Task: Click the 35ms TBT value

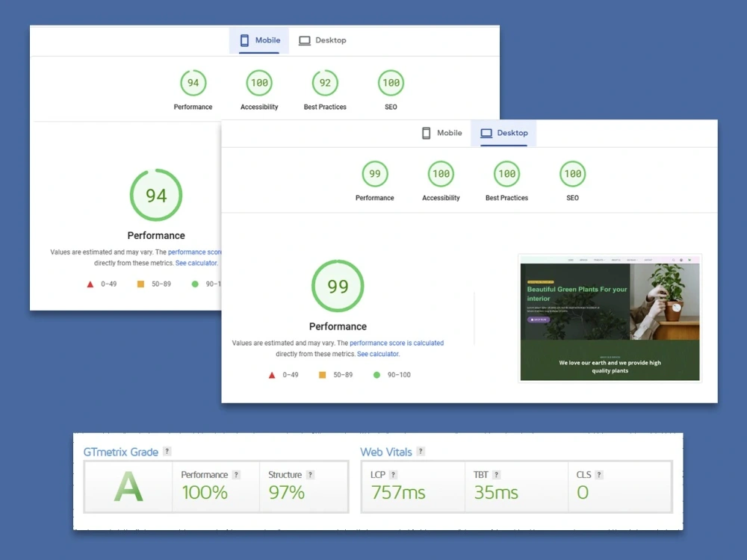Action: [x=496, y=492]
